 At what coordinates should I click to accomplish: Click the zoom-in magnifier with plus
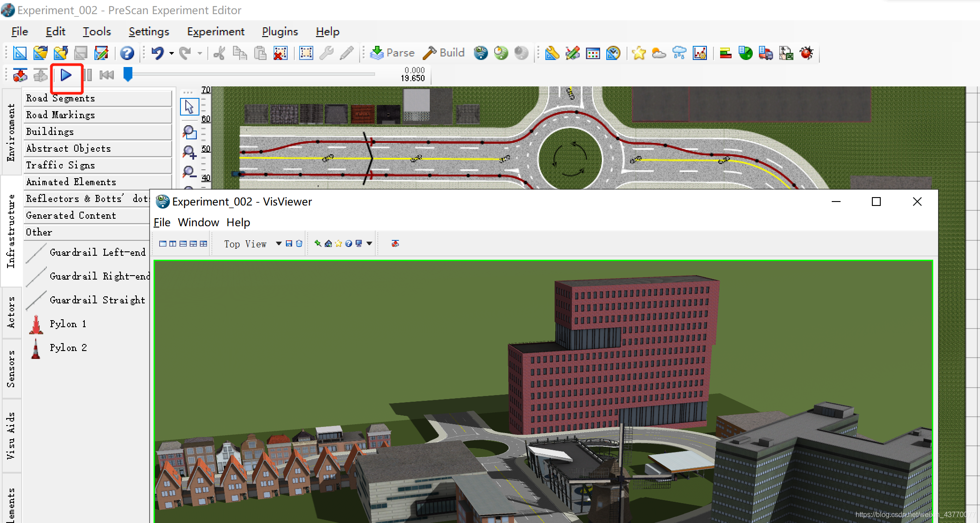point(189,152)
